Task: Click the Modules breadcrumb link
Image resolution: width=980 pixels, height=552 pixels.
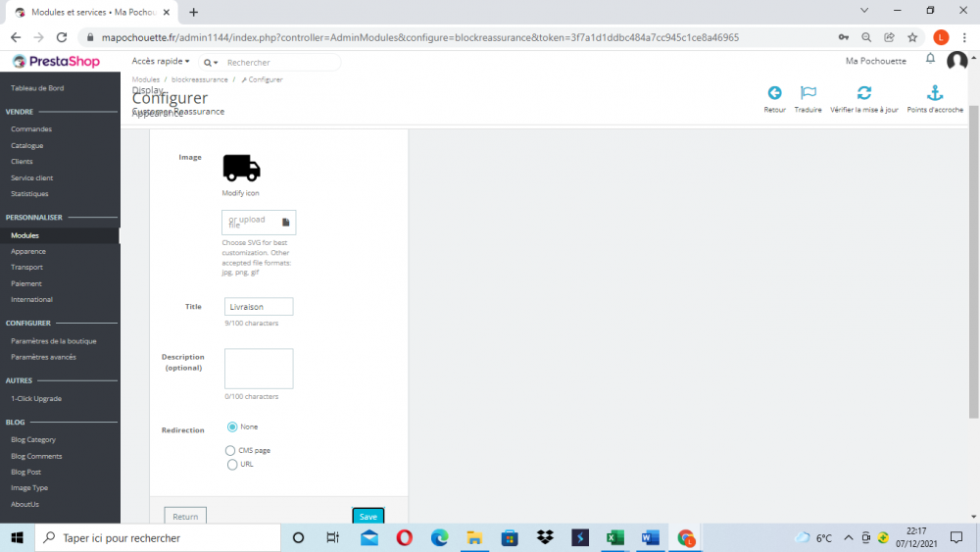Action: (x=146, y=79)
